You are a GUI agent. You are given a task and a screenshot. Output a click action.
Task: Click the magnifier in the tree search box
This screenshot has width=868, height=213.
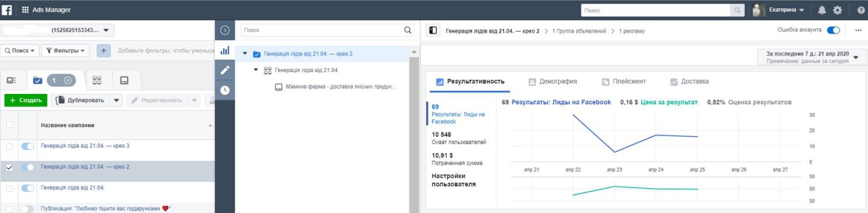point(408,30)
